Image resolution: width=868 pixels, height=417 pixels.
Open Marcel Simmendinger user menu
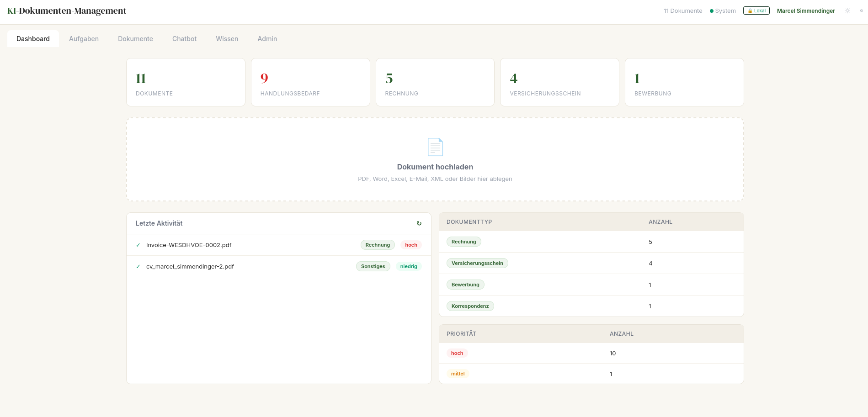tap(805, 11)
